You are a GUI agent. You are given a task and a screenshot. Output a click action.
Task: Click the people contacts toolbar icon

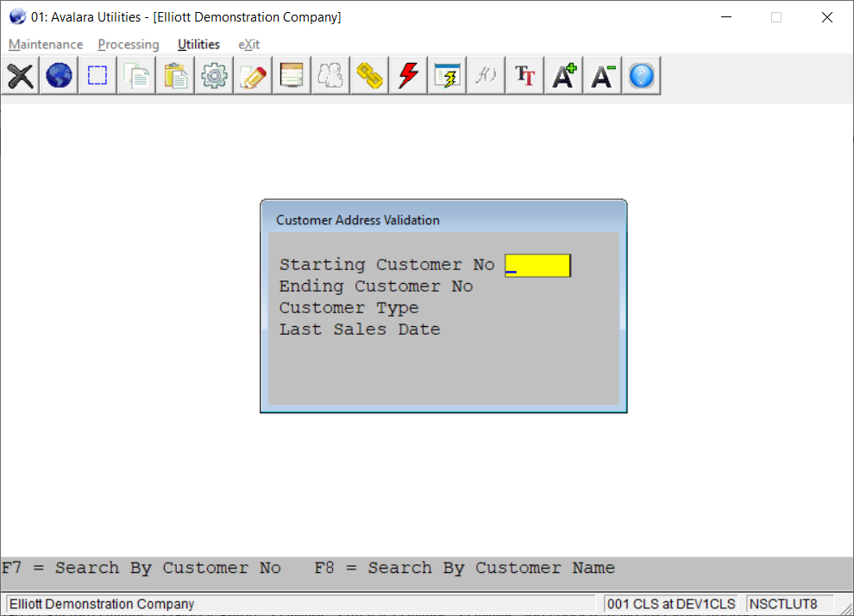tap(330, 76)
